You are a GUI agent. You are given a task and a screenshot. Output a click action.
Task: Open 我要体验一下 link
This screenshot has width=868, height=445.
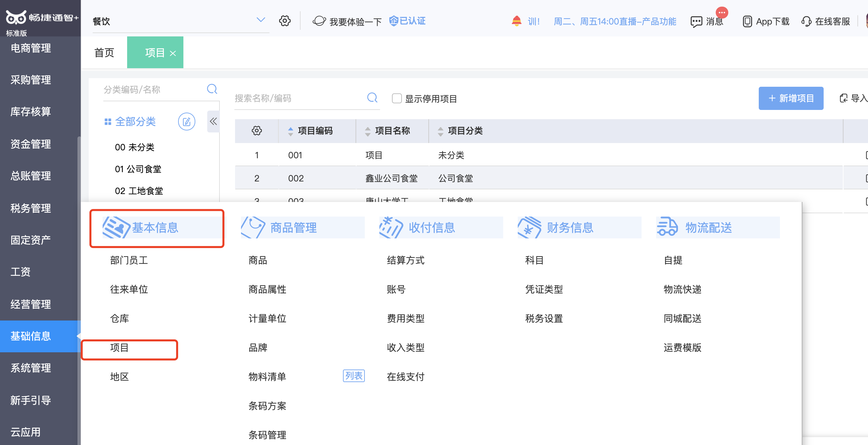tap(356, 22)
